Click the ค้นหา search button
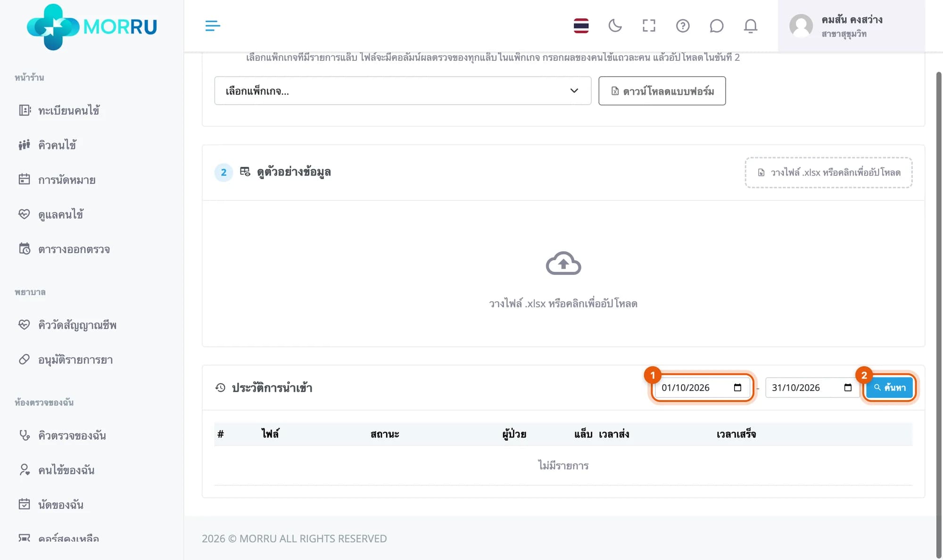Image resolution: width=943 pixels, height=560 pixels. pyautogui.click(x=889, y=387)
